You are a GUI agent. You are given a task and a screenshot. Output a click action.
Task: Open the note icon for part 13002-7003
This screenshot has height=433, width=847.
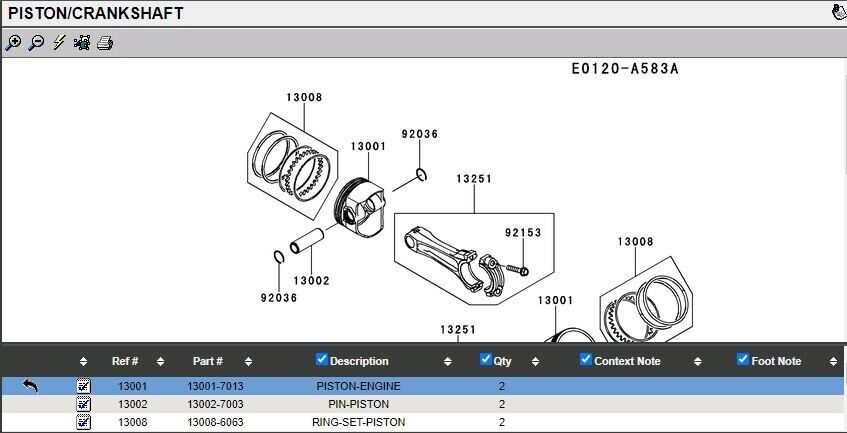click(x=83, y=404)
